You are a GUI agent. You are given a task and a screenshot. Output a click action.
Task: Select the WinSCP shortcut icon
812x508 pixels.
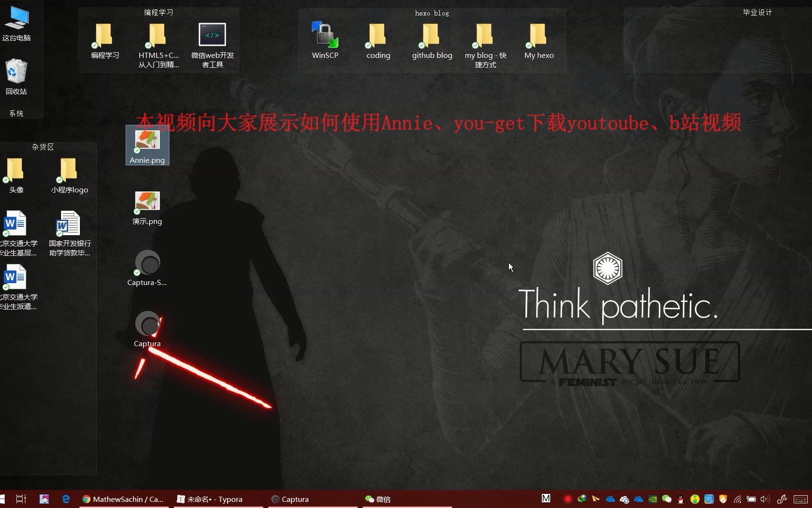(325, 41)
